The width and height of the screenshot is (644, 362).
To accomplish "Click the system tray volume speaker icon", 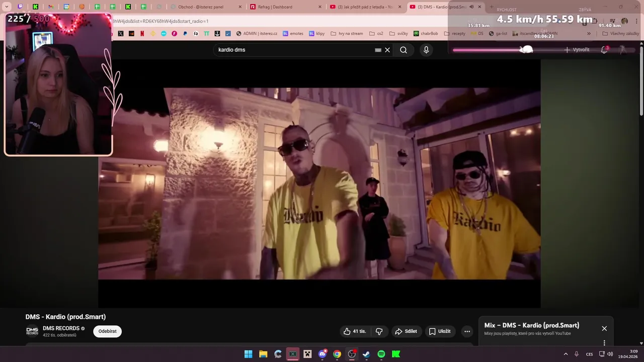I will (610, 354).
